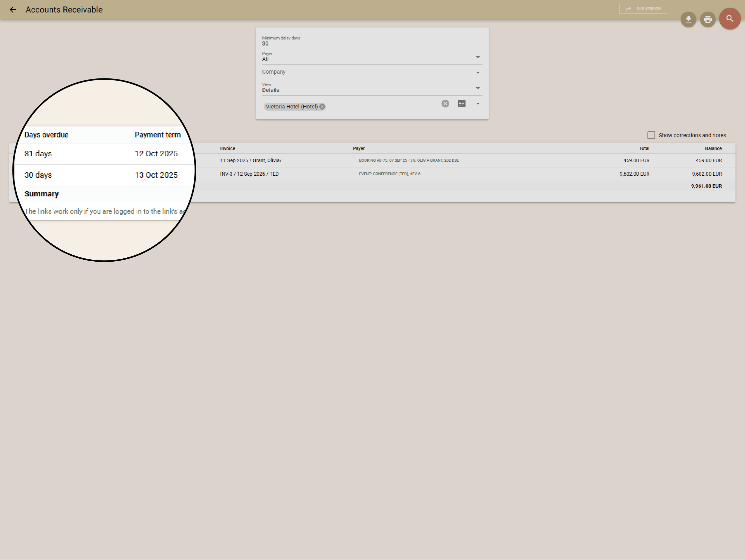Click the back arrow icon

pos(13,10)
